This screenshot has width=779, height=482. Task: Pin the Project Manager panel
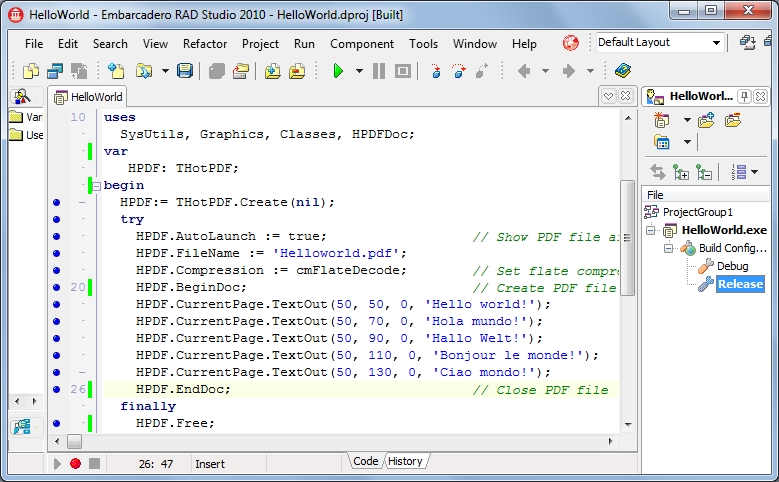(744, 96)
